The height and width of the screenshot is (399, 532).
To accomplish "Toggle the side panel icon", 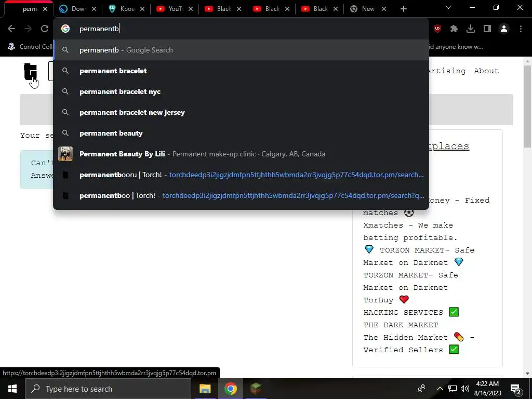I will point(487,29).
